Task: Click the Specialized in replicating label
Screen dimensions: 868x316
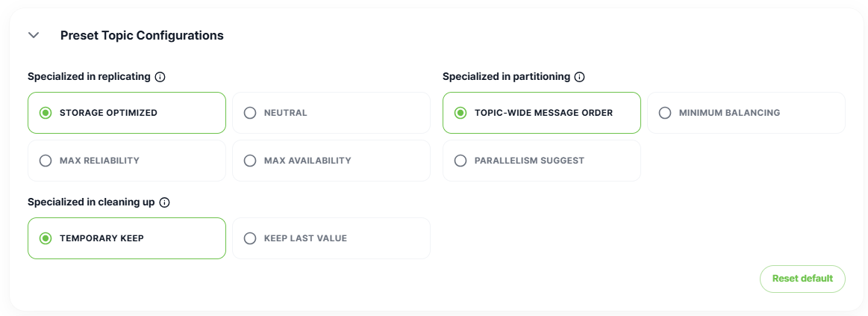Action: point(89,76)
